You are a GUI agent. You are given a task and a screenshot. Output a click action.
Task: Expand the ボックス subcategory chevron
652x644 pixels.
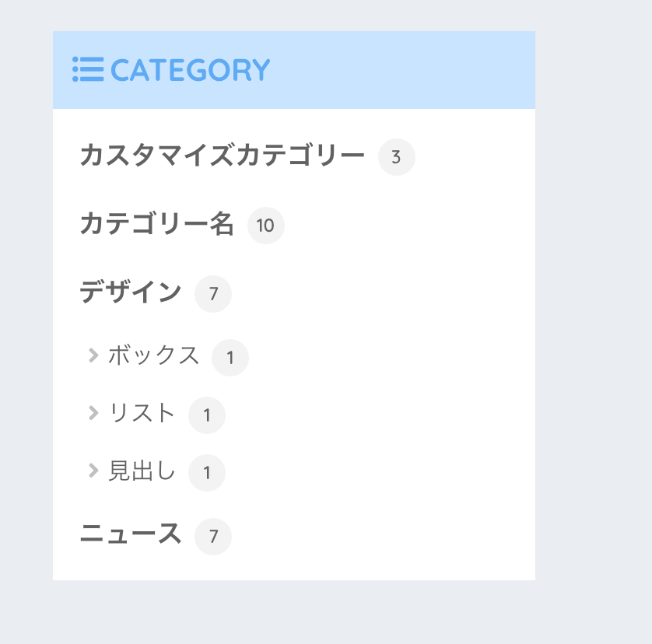pos(93,355)
